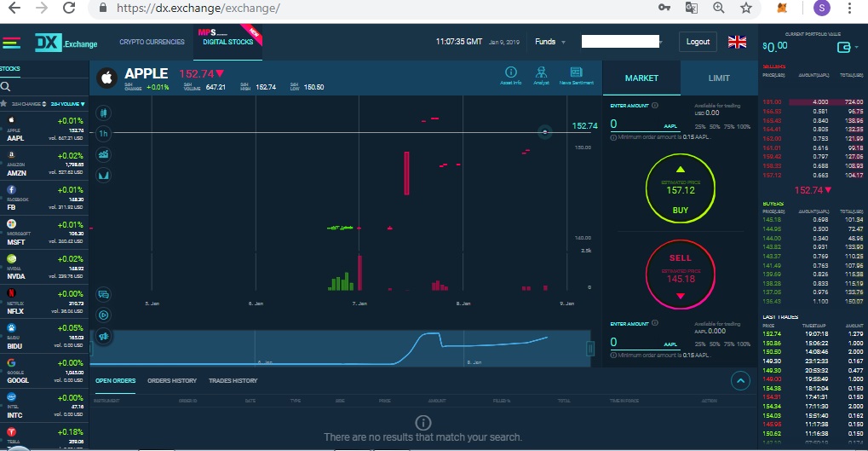Open the 1h timeframe selector
The width and height of the screenshot is (868, 451).
click(104, 134)
